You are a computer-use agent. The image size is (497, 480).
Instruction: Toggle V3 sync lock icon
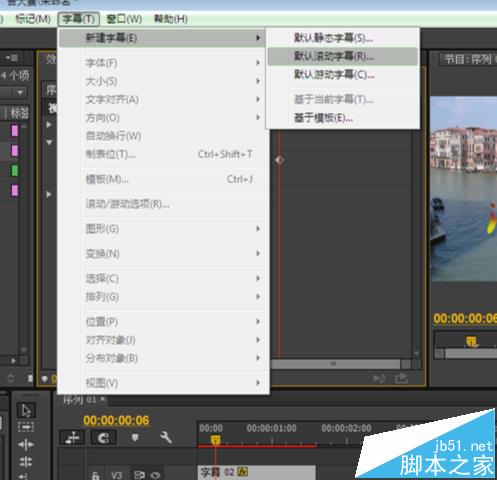pyautogui.click(x=139, y=475)
